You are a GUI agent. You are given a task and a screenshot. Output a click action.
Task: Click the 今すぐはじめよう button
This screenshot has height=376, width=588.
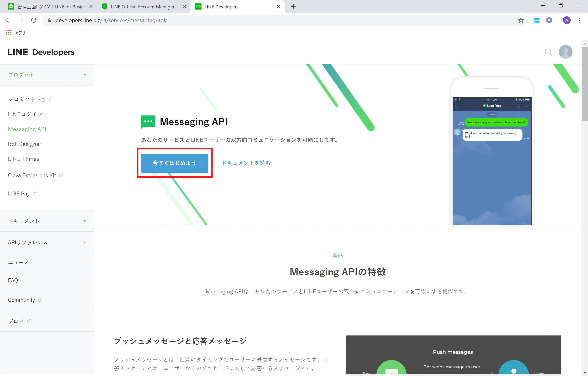[174, 163]
